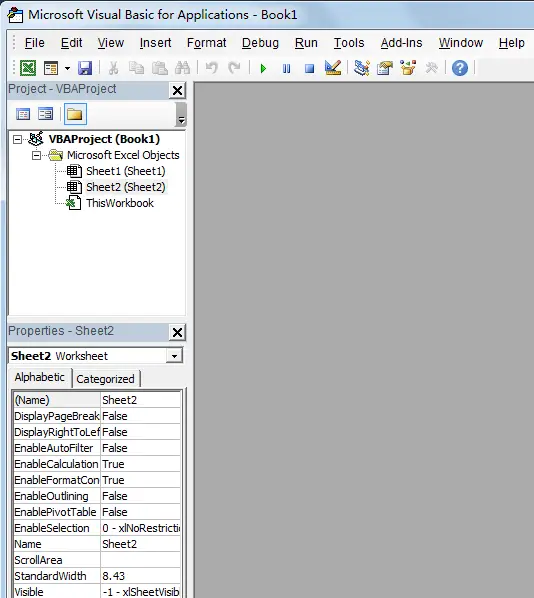Click the Copy toolbar icon
Viewport: 534px width, 598px height.
tap(136, 68)
